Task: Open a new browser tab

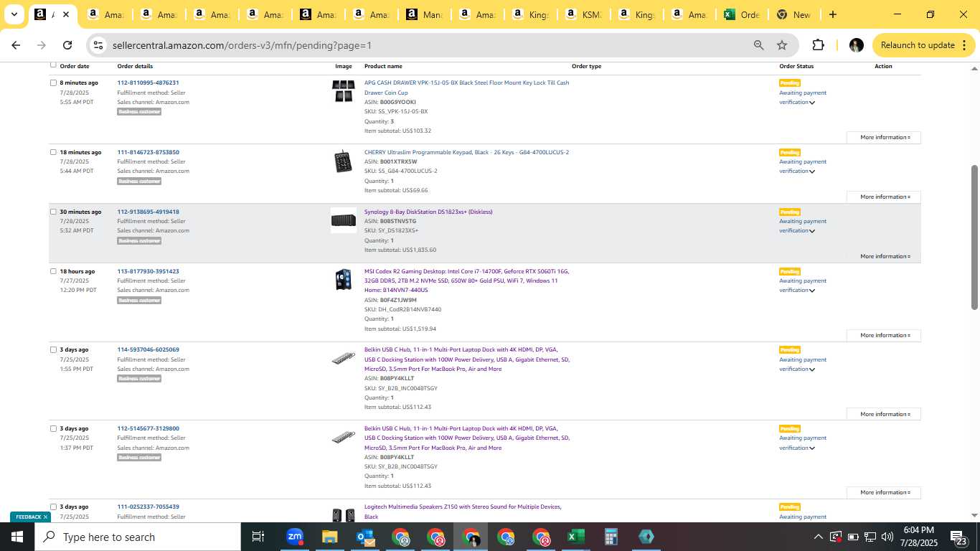Action: [832, 14]
